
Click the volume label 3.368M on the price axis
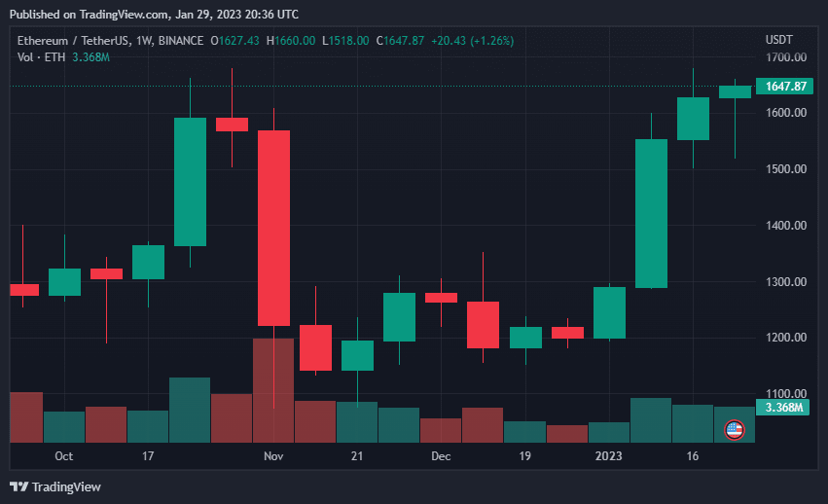782,408
